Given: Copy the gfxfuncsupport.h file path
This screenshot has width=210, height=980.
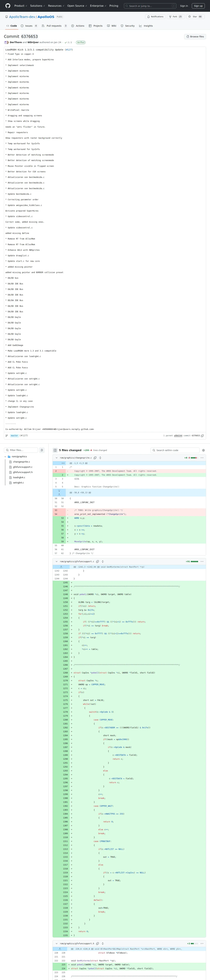Looking at the screenshot, I should tap(98, 943).
